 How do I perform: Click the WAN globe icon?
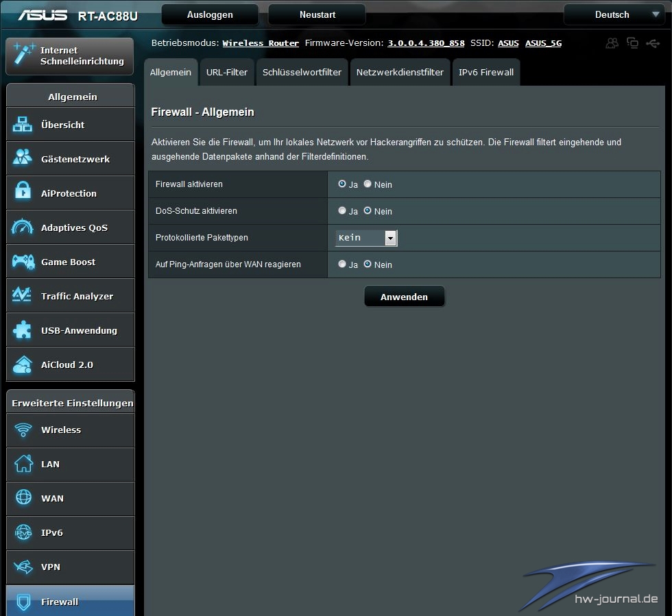23,497
